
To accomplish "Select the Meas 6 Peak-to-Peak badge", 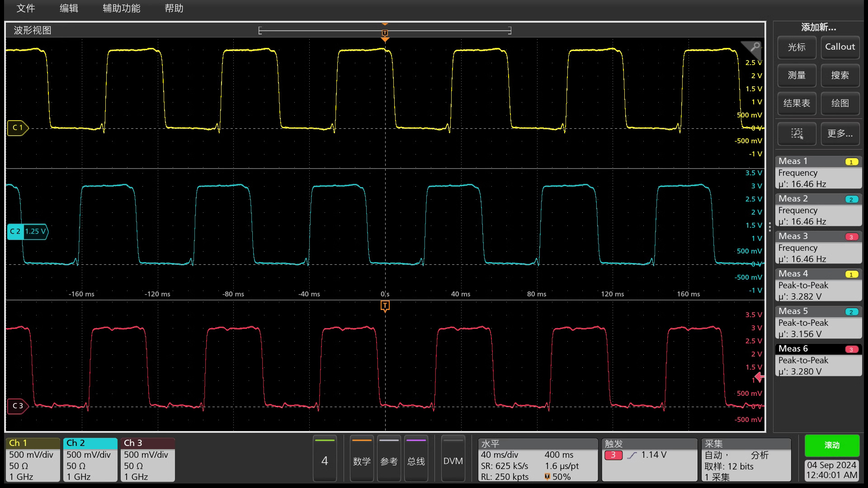I will point(818,361).
